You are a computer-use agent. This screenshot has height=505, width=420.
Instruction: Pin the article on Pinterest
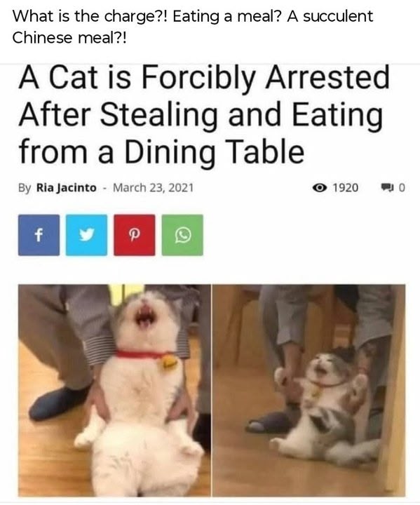[x=135, y=235]
